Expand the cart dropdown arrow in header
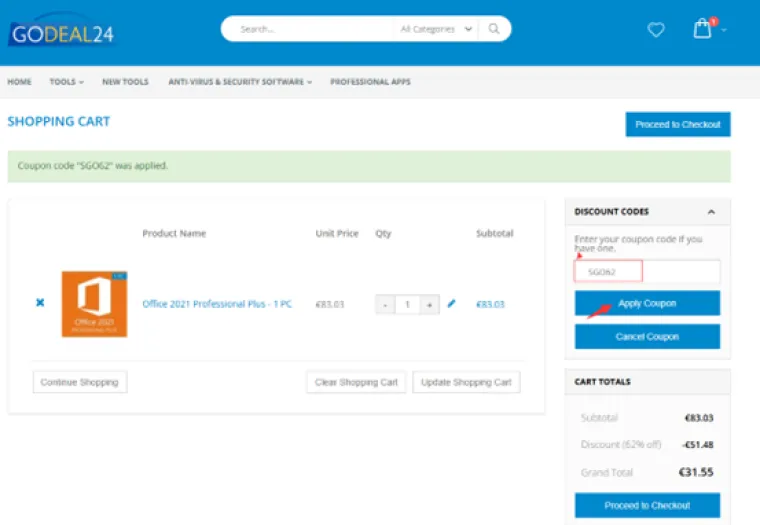Image resolution: width=760 pixels, height=525 pixels. pyautogui.click(x=724, y=30)
